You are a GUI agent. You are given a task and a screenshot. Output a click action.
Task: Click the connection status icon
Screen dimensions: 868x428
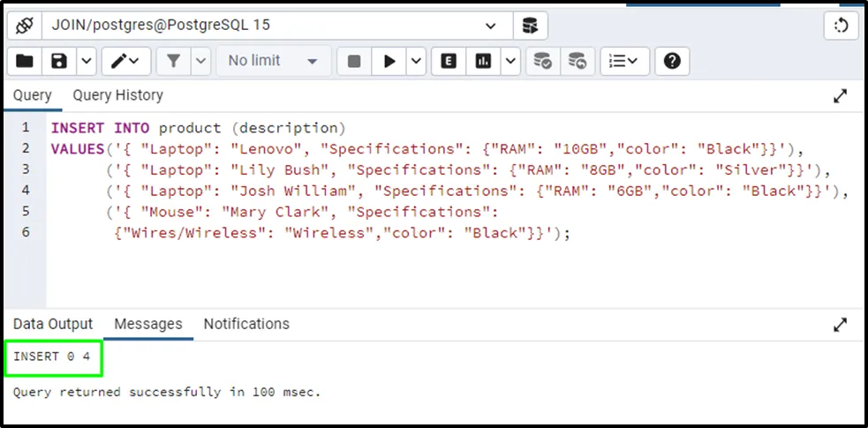(x=24, y=26)
